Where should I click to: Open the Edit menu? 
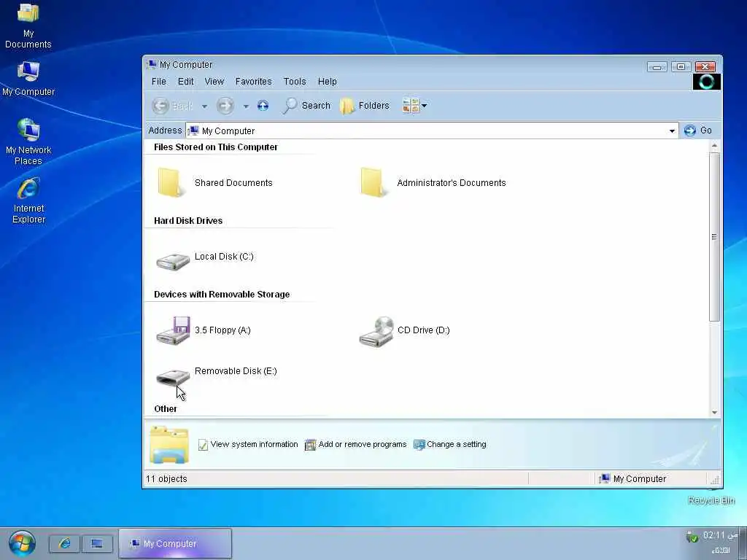tap(185, 82)
